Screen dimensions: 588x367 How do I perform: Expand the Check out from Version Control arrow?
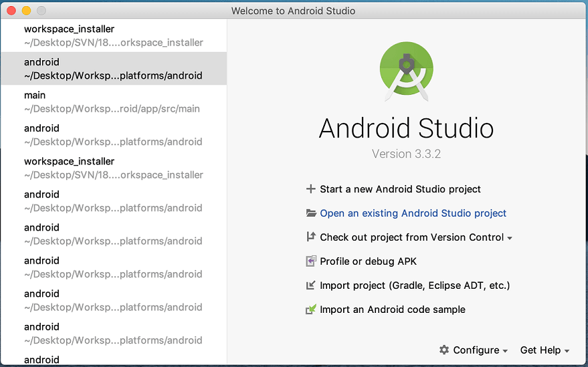(x=510, y=238)
